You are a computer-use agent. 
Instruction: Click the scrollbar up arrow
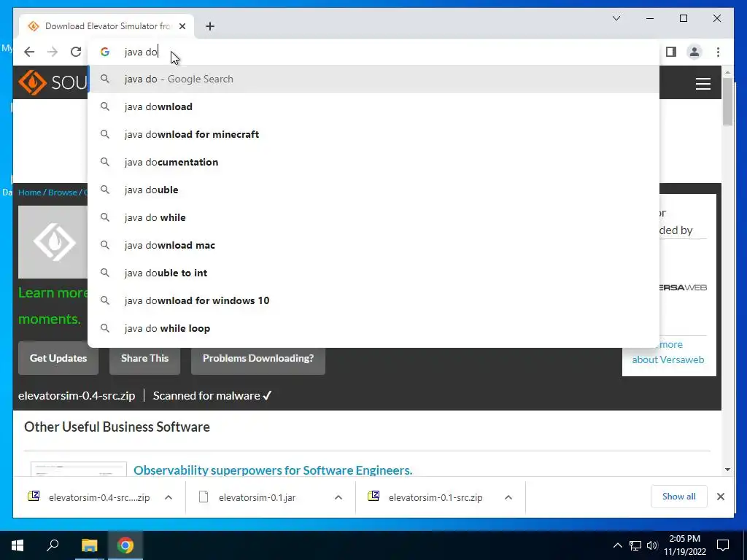(x=727, y=72)
